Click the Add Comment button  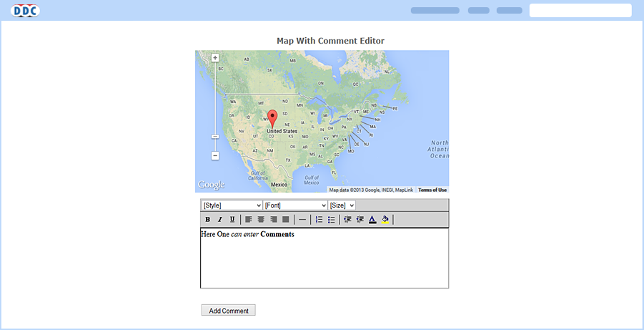click(x=228, y=310)
